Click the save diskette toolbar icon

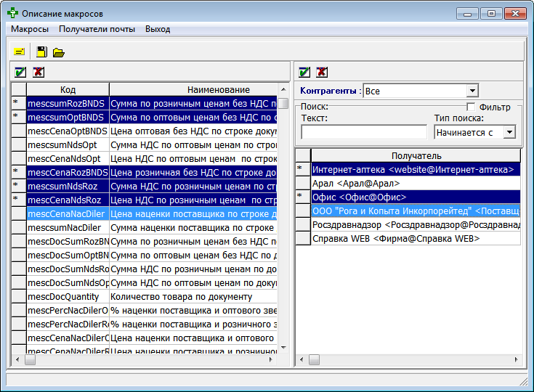coord(42,52)
